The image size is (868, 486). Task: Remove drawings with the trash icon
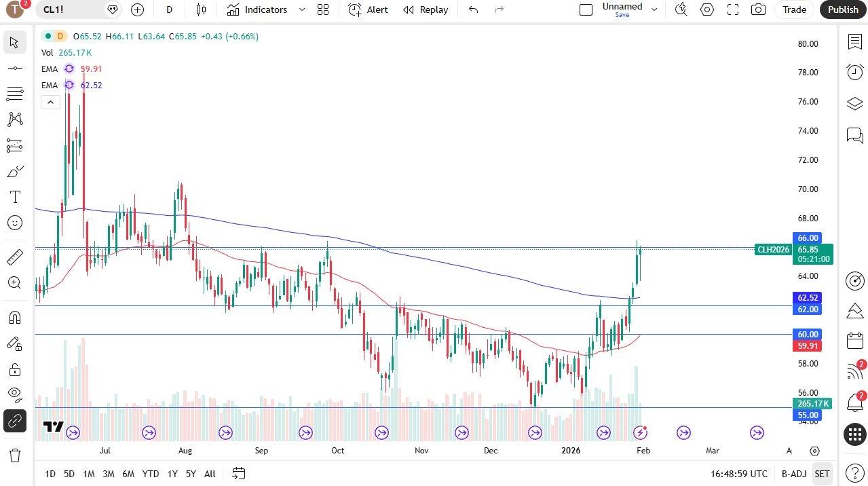[x=15, y=455]
